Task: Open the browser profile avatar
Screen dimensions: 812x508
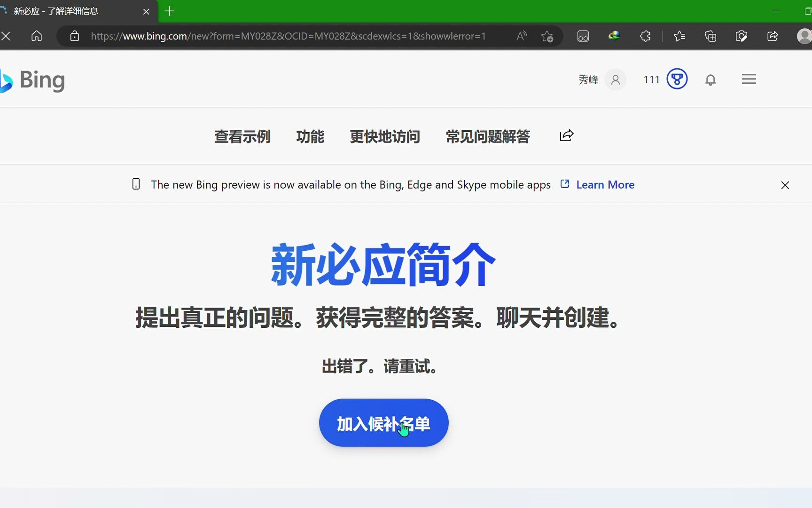Action: point(804,36)
